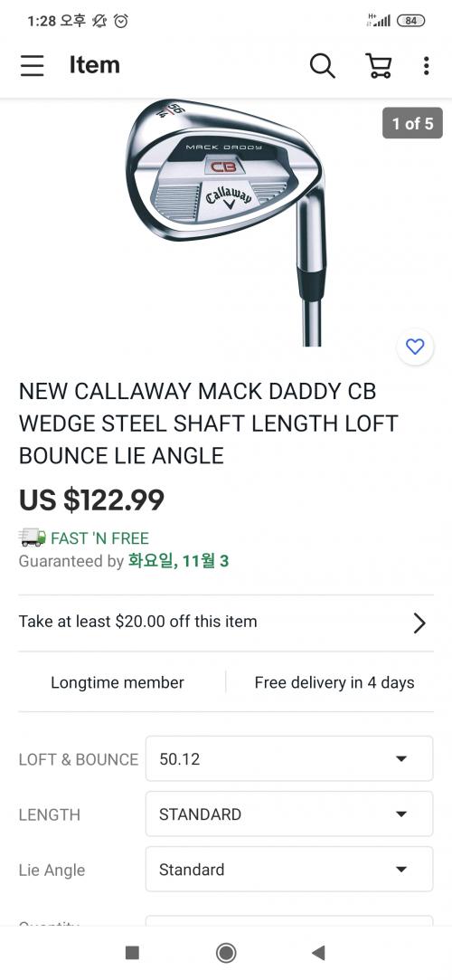Click the chevron beside the $20.00 off offer
The width and height of the screenshot is (452, 980).
click(419, 623)
